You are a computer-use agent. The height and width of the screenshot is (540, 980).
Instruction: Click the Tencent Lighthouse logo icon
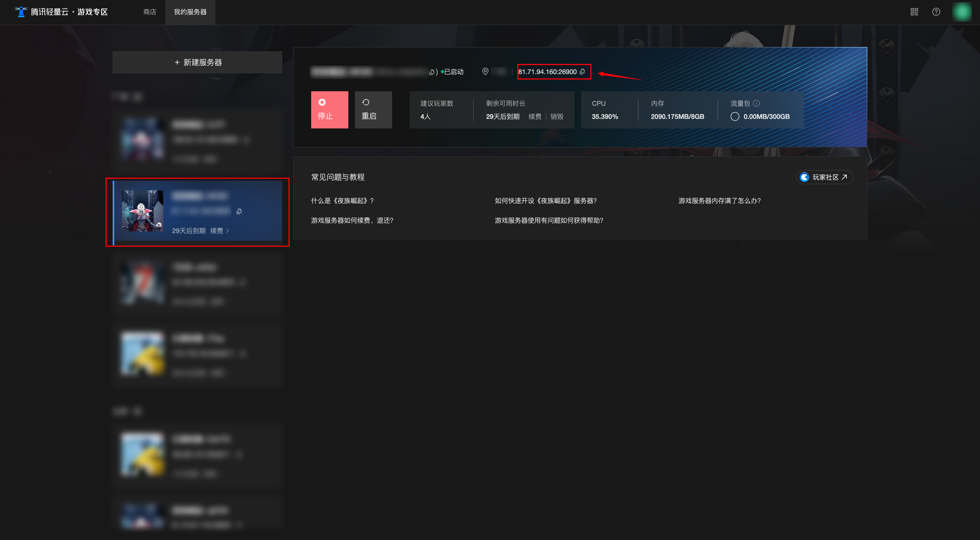point(21,12)
